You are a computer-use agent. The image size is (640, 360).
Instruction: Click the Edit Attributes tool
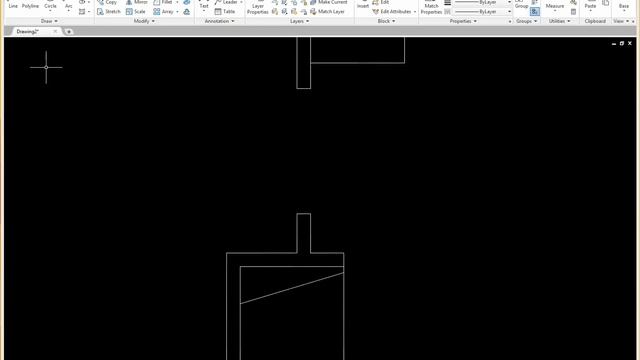pyautogui.click(x=391, y=12)
